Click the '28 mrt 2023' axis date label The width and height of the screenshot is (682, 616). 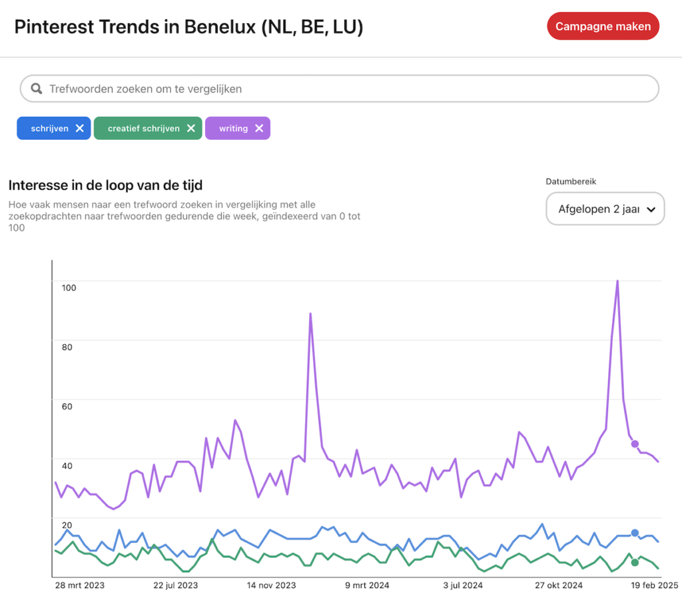pos(79,585)
